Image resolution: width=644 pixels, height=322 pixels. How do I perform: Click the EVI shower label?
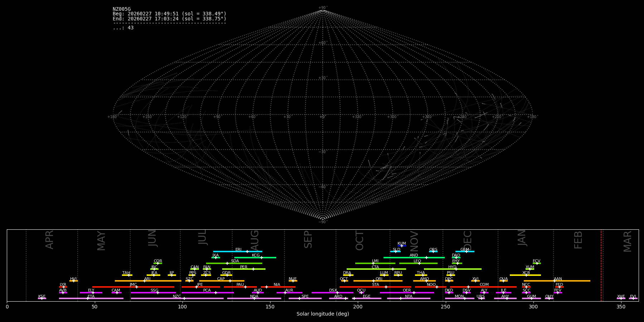[x=633, y=297]
